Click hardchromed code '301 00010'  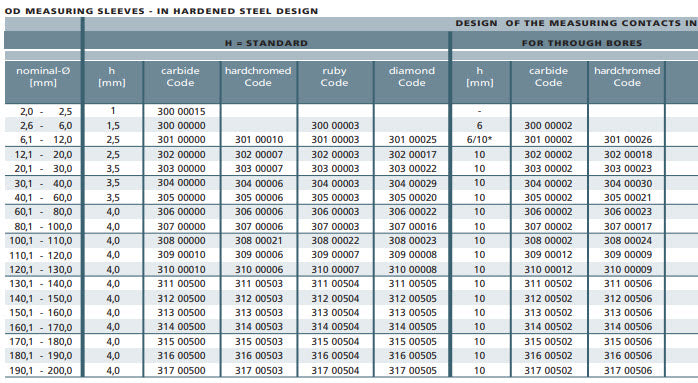pyautogui.click(x=259, y=140)
